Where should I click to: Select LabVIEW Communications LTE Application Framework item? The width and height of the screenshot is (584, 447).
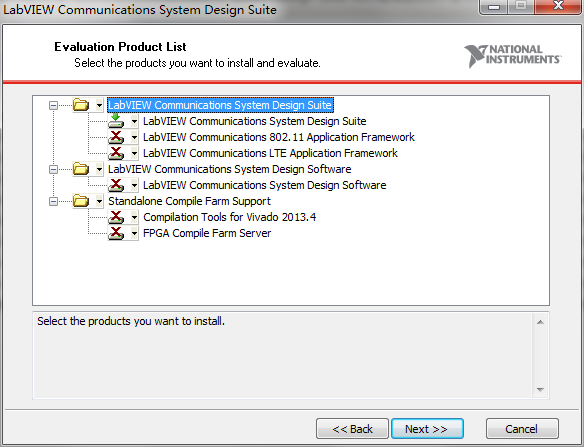(270, 153)
